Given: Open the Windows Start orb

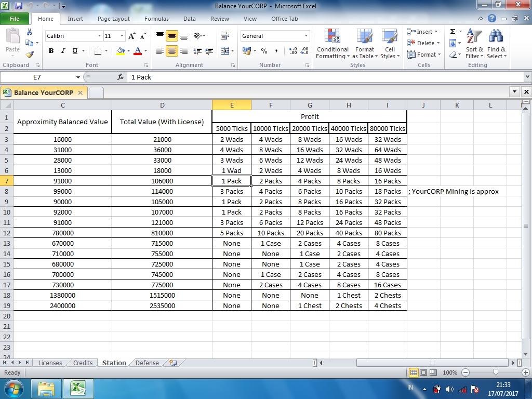Looking at the screenshot, I should (x=14, y=389).
